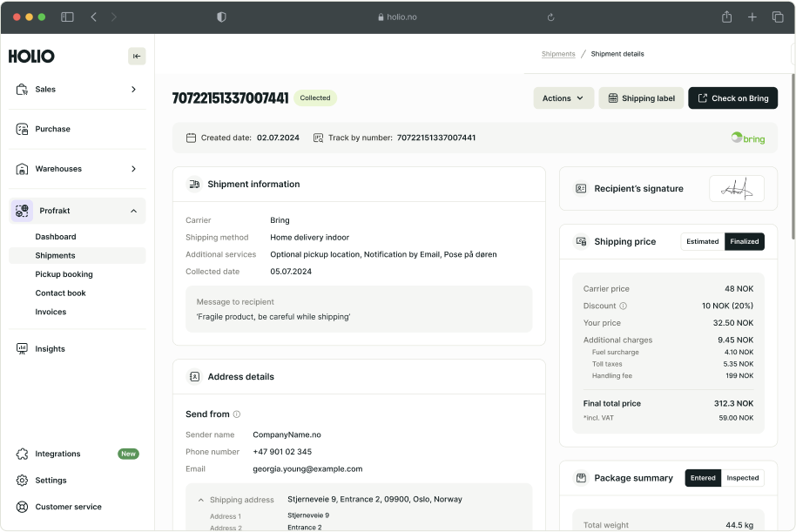Click the HOLIO logo
The width and height of the screenshot is (796, 532).
(31, 57)
